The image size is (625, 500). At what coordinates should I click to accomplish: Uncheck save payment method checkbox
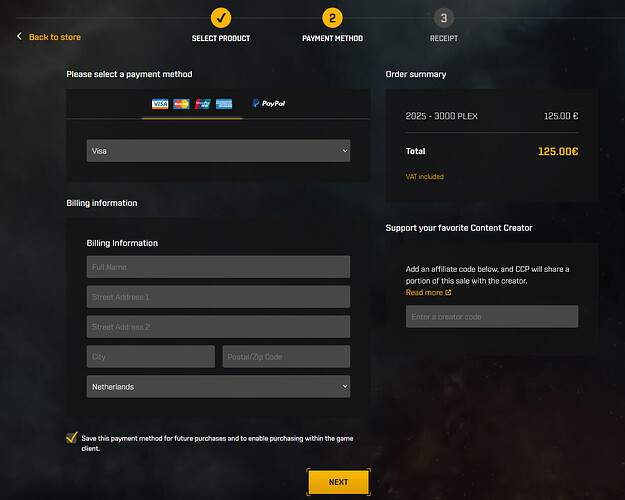click(72, 438)
